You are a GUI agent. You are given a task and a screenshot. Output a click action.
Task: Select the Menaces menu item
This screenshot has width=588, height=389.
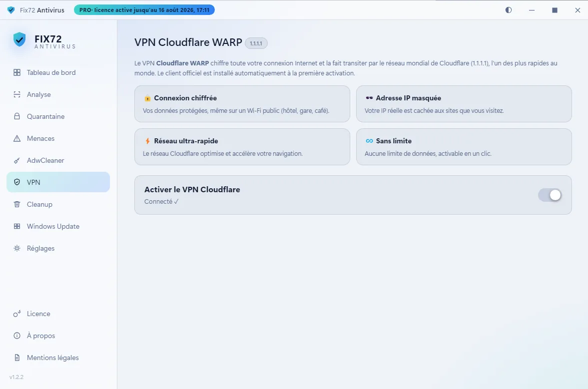click(58, 138)
